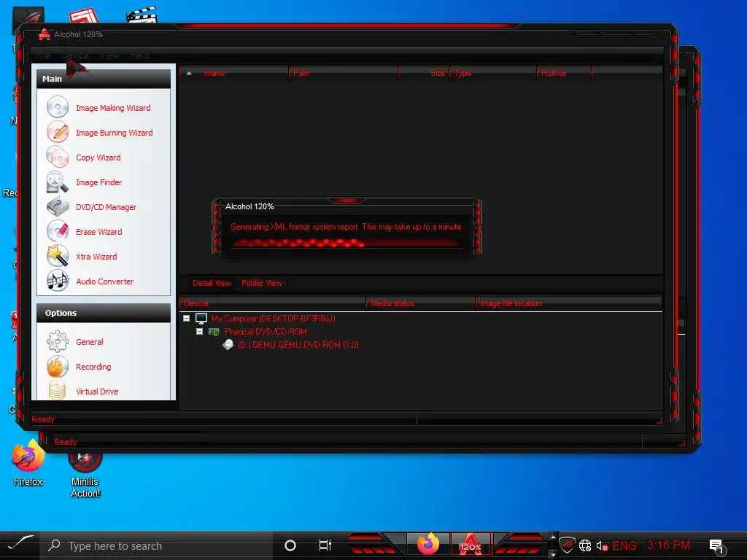Open the File menu
This screenshot has width=747, height=560.
click(x=43, y=55)
